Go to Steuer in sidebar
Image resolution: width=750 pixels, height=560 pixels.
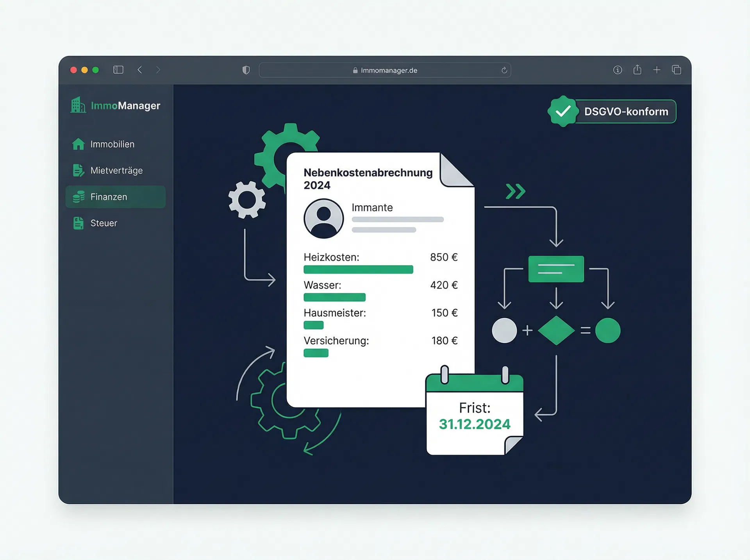coord(104,223)
